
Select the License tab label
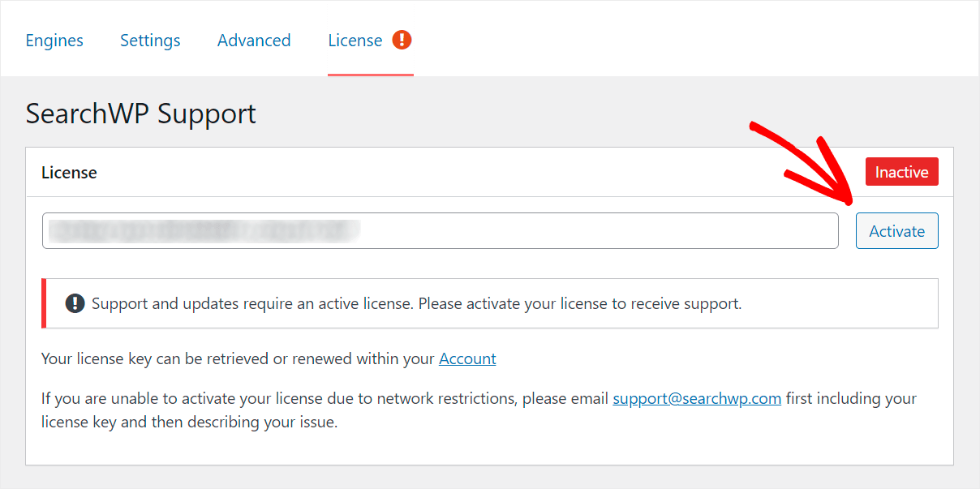point(355,41)
